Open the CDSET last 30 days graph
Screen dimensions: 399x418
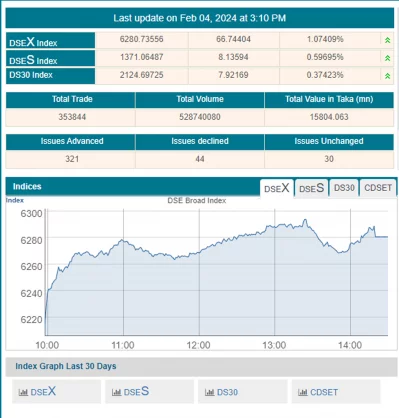(x=324, y=392)
